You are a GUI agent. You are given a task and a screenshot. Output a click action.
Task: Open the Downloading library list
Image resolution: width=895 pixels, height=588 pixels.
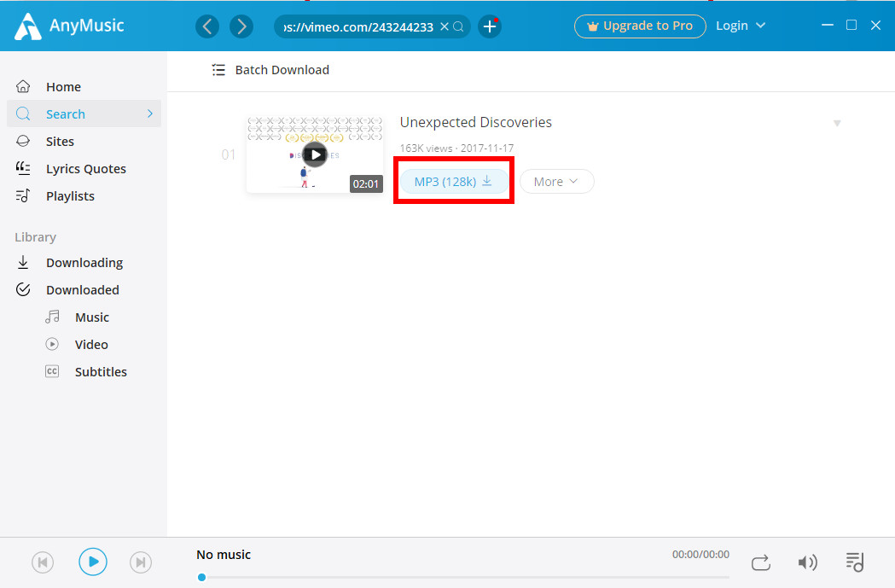(84, 263)
